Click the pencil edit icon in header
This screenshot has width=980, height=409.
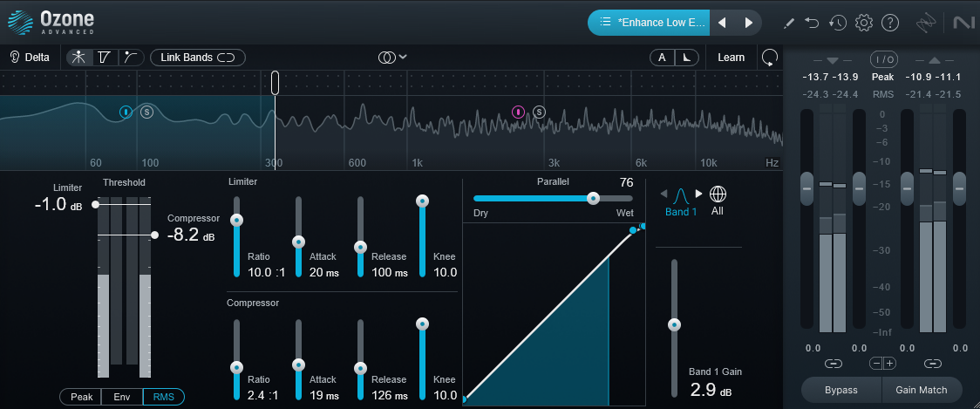tap(789, 23)
